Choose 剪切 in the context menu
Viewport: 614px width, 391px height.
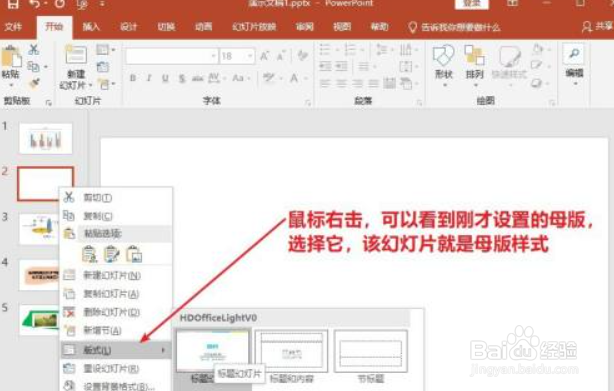(116, 198)
